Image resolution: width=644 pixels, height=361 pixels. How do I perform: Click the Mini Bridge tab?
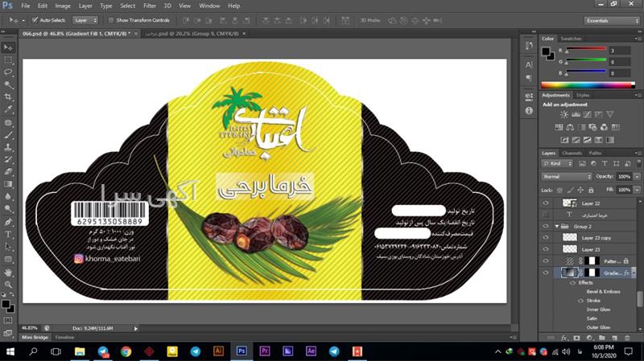pyautogui.click(x=34, y=338)
